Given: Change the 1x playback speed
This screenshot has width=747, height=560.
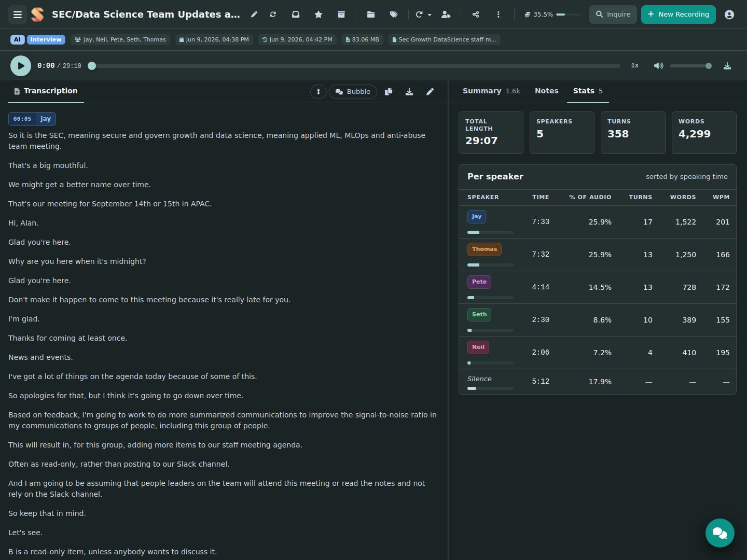Looking at the screenshot, I should click(x=634, y=66).
